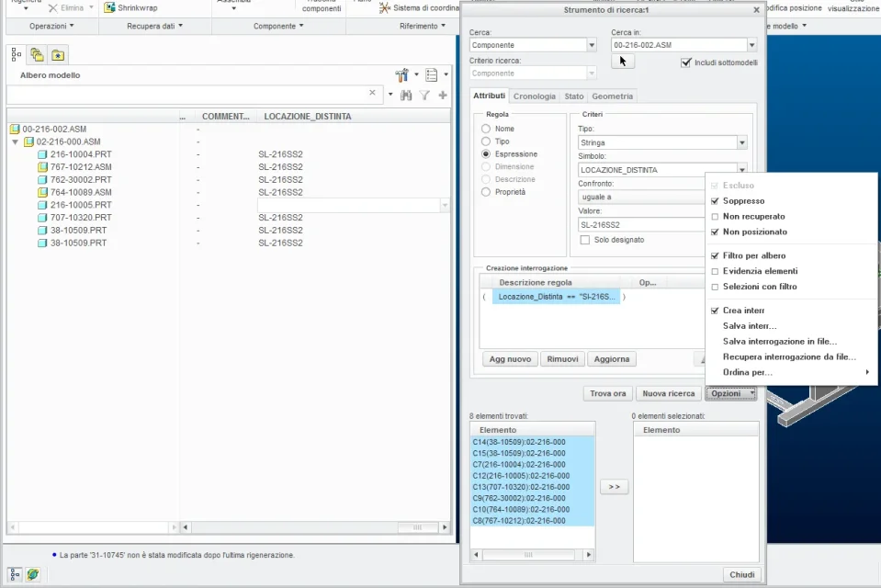Image resolution: width=881 pixels, height=588 pixels.
Task: Expand the Operazioni ribbon group menu
Action: [x=51, y=26]
